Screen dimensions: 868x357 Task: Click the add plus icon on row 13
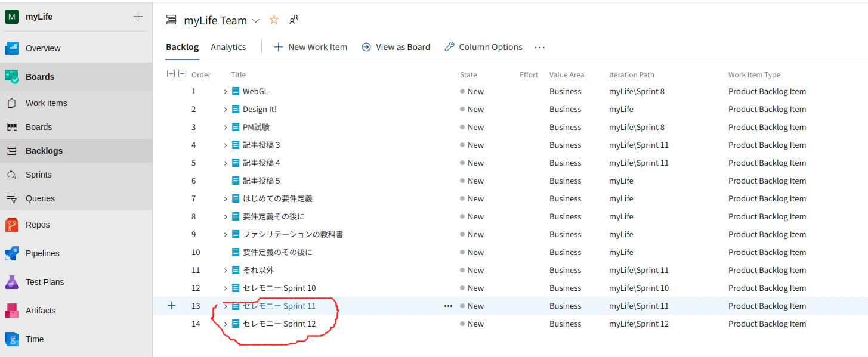[172, 306]
